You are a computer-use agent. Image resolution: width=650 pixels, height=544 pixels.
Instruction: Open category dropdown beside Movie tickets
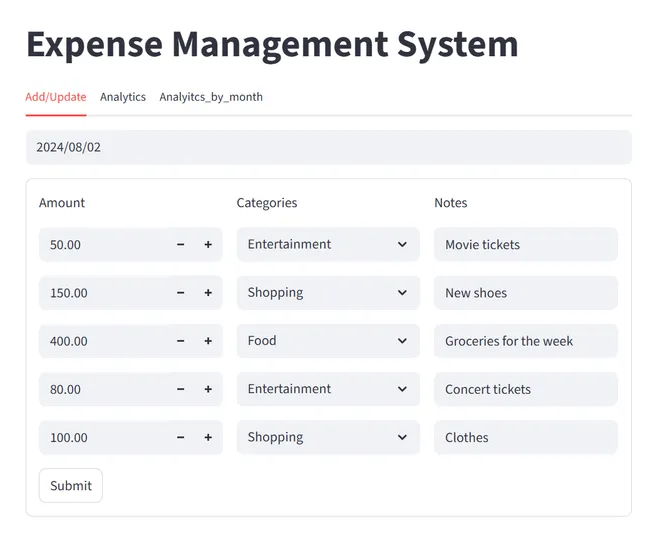(328, 244)
